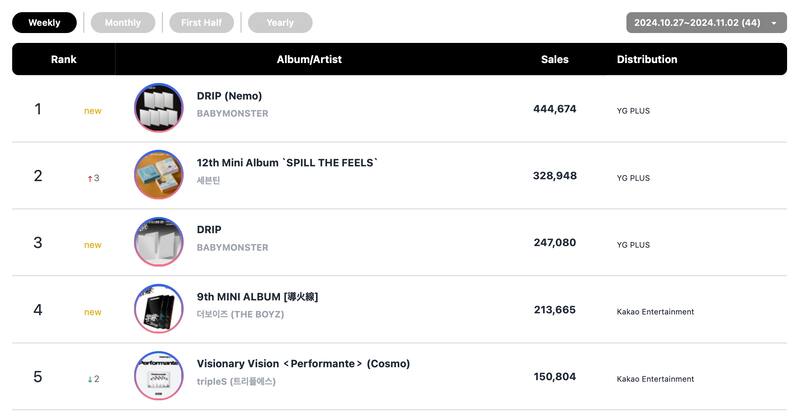Click the dropdown arrow beside the date range

774,23
